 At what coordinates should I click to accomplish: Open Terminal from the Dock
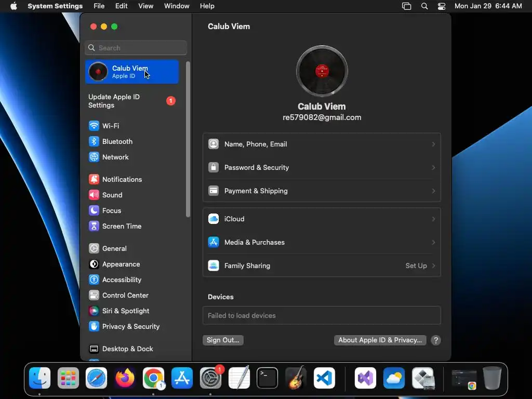[x=268, y=378]
